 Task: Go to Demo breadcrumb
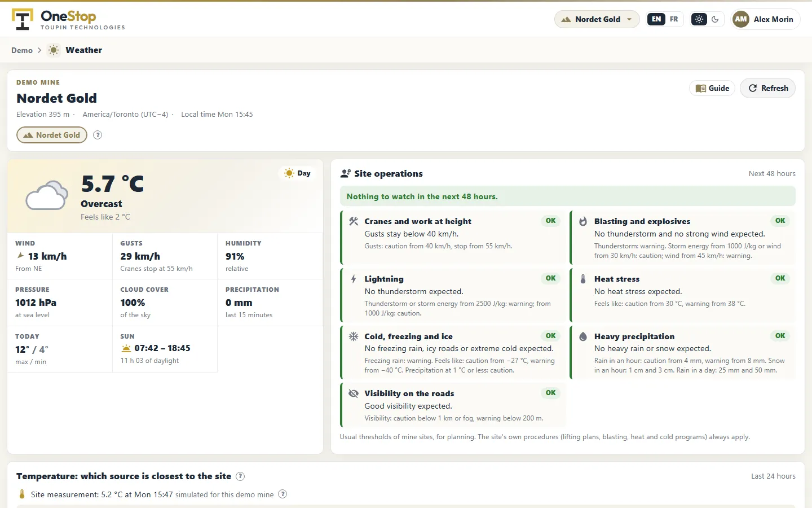(22, 50)
